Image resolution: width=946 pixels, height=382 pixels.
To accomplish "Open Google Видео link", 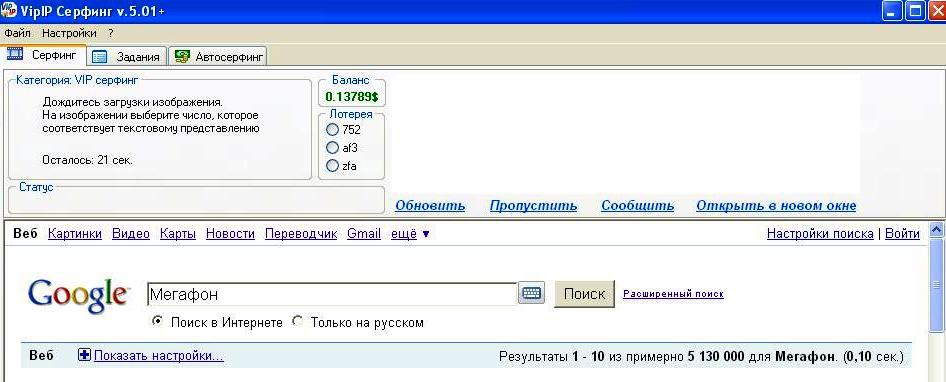I will pyautogui.click(x=131, y=234).
